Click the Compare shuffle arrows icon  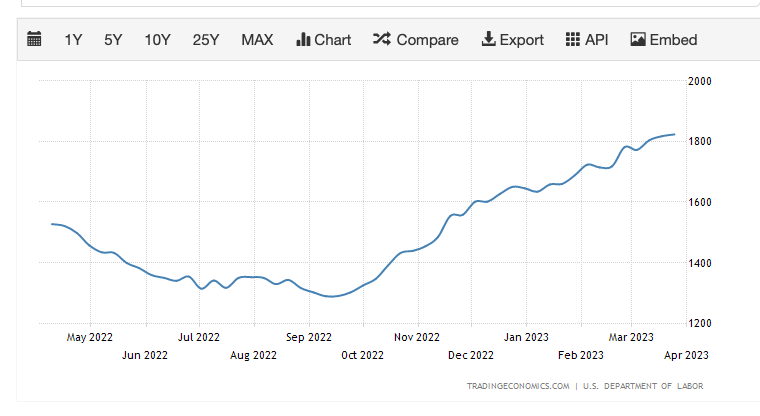pos(381,40)
